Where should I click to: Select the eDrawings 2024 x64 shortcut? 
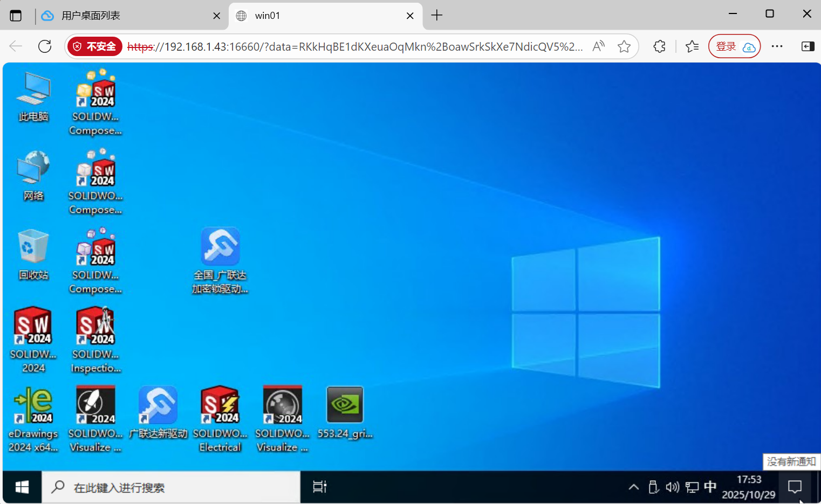click(33, 405)
